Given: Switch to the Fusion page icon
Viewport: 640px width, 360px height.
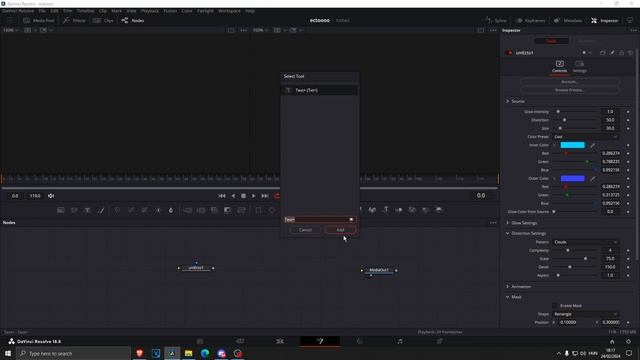Looking at the screenshot, I should coord(320,341).
